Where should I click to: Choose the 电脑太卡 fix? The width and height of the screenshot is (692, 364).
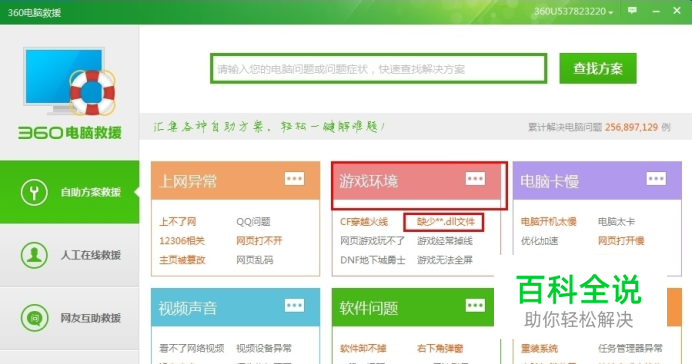616,221
